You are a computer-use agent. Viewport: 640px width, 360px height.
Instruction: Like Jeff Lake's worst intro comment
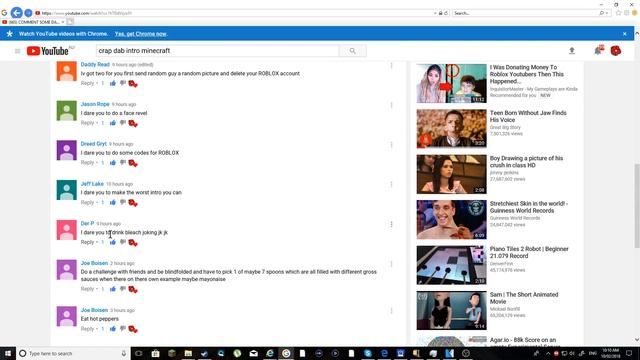pos(113,202)
